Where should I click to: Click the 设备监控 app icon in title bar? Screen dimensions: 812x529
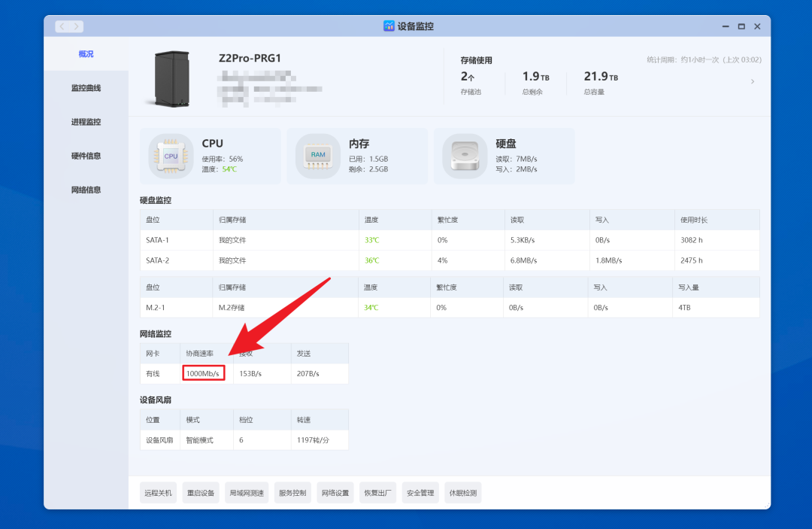click(389, 26)
